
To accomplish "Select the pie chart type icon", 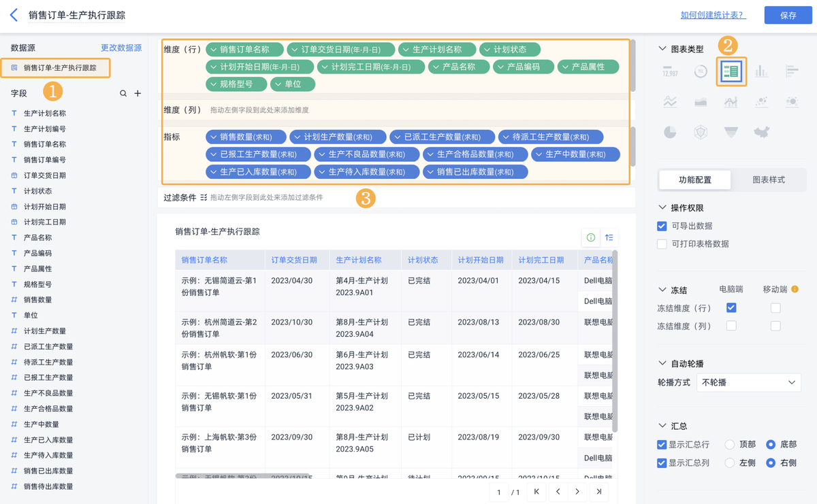I will coord(670,133).
